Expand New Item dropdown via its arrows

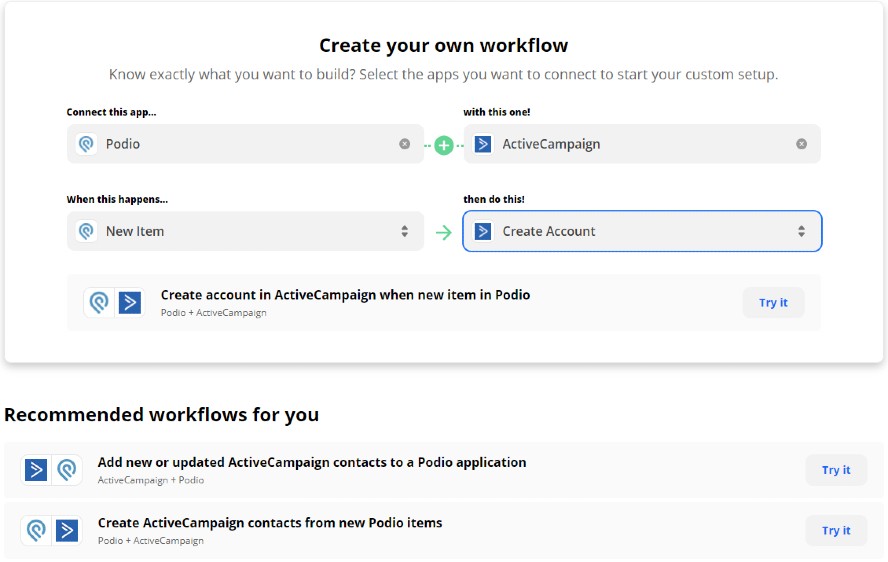click(404, 231)
